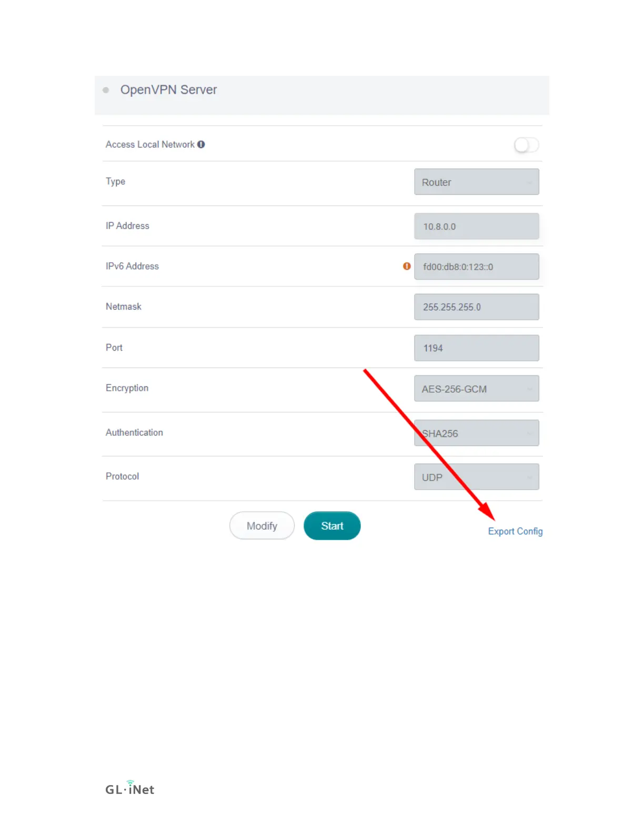Open the Encryption dropdown set to AES-256-GCM

(477, 389)
